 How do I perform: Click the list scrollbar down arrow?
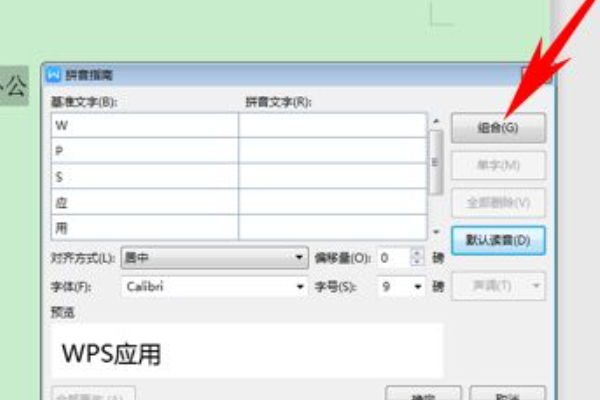pyautogui.click(x=436, y=232)
